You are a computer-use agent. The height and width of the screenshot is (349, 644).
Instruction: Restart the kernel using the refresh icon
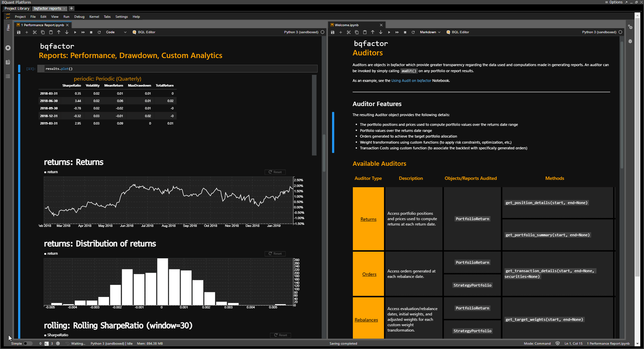click(x=99, y=32)
